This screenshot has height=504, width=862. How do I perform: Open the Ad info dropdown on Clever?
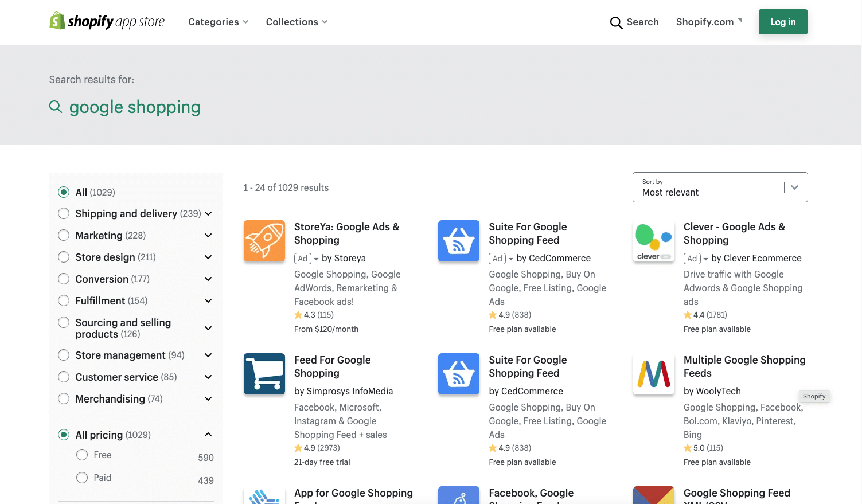696,259
